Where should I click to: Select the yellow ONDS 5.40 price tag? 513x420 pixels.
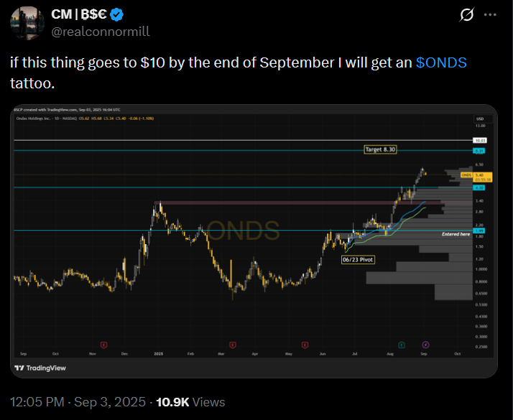pyautogui.click(x=476, y=177)
